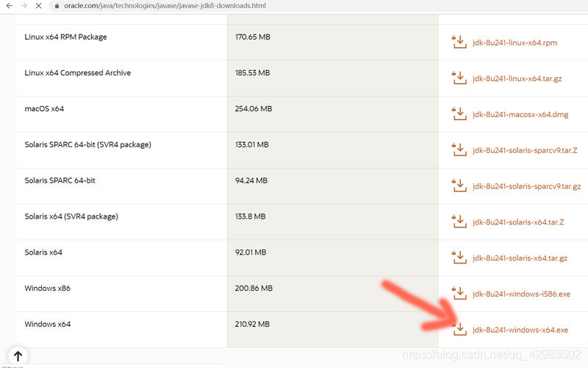Viewport: 588px width, 368px height.
Task: Select 'Solaris SPARC 64-bit' 94.24 MB row label
Action: tap(60, 180)
